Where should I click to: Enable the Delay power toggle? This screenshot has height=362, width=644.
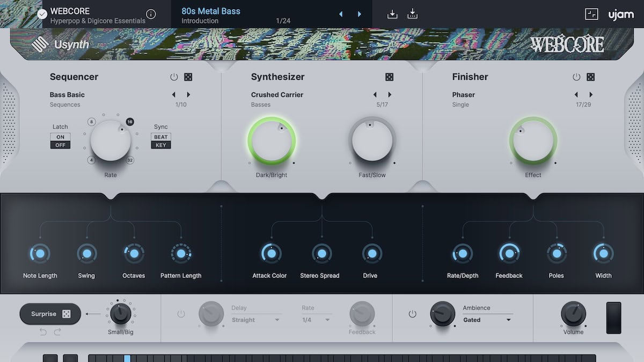point(180,314)
